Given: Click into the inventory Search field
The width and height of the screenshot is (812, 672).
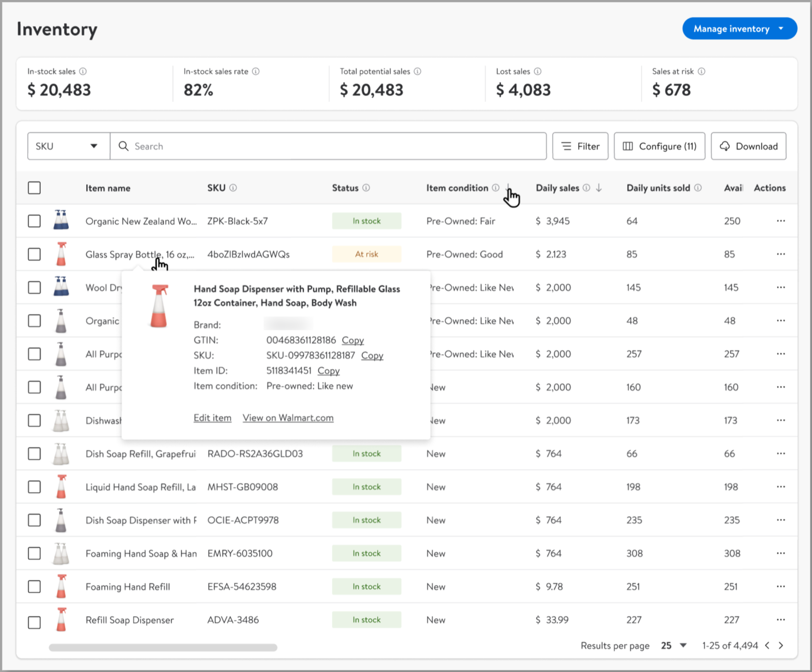Looking at the screenshot, I should coord(327,146).
